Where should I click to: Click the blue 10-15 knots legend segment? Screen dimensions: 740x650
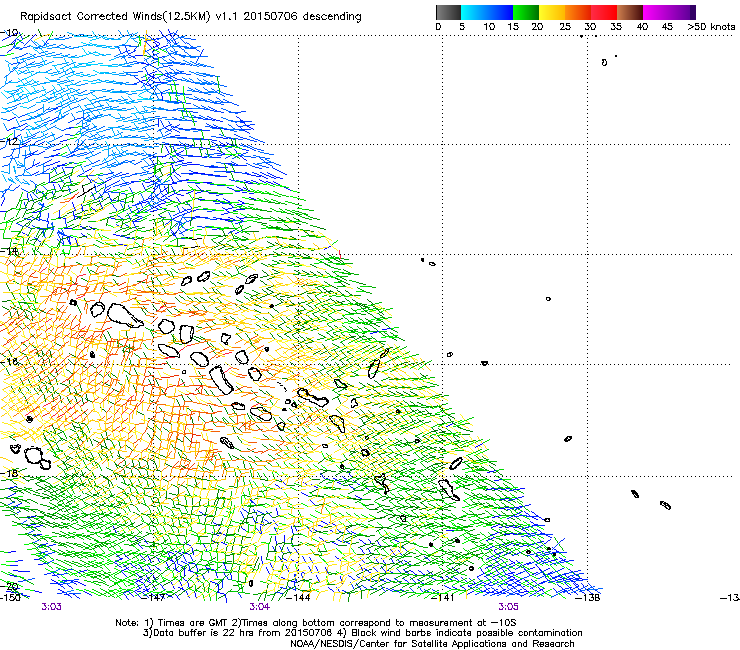coord(499,12)
